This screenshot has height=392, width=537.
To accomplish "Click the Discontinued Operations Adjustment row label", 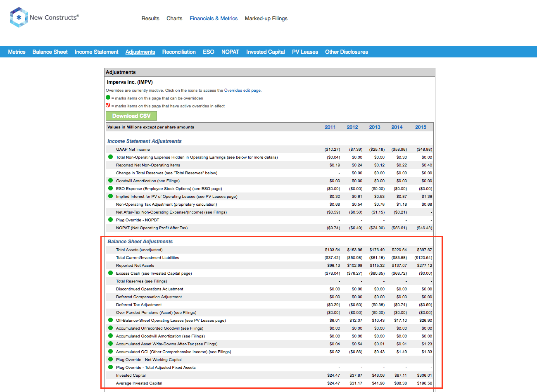I will pyautogui.click(x=150, y=289).
